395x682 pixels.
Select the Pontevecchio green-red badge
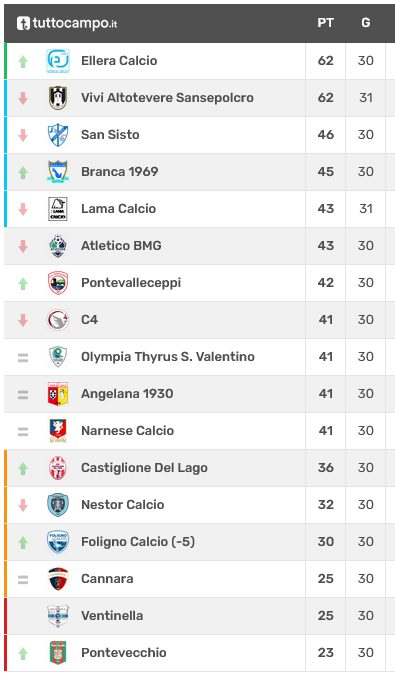pyautogui.click(x=58, y=652)
